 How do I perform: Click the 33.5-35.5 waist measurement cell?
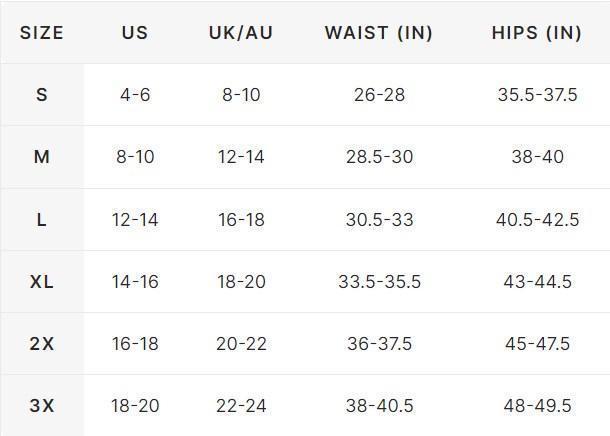coord(379,282)
